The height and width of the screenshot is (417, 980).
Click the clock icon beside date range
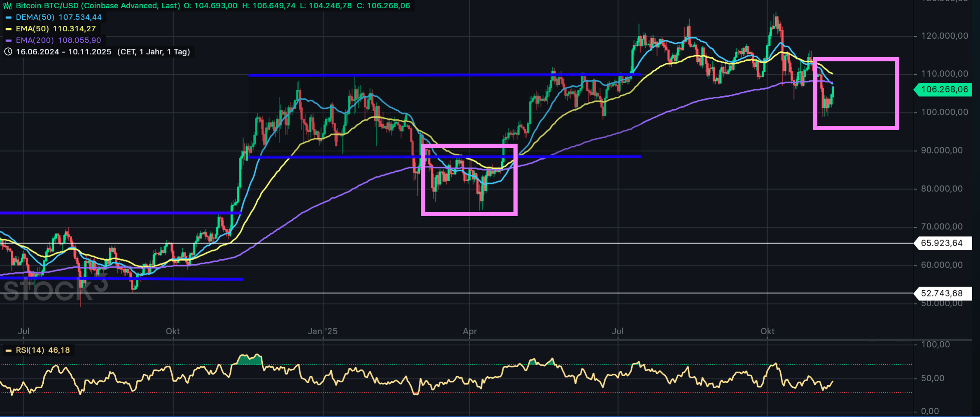coord(8,52)
